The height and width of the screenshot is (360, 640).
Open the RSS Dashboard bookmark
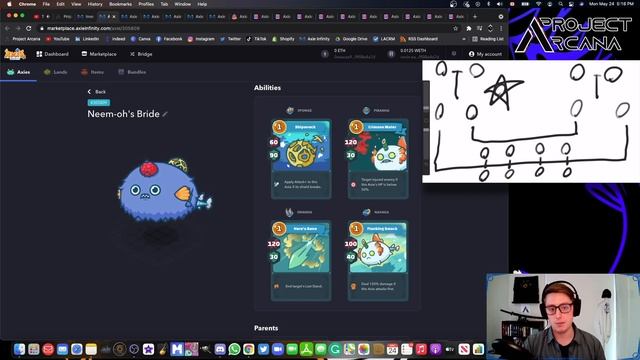point(419,39)
